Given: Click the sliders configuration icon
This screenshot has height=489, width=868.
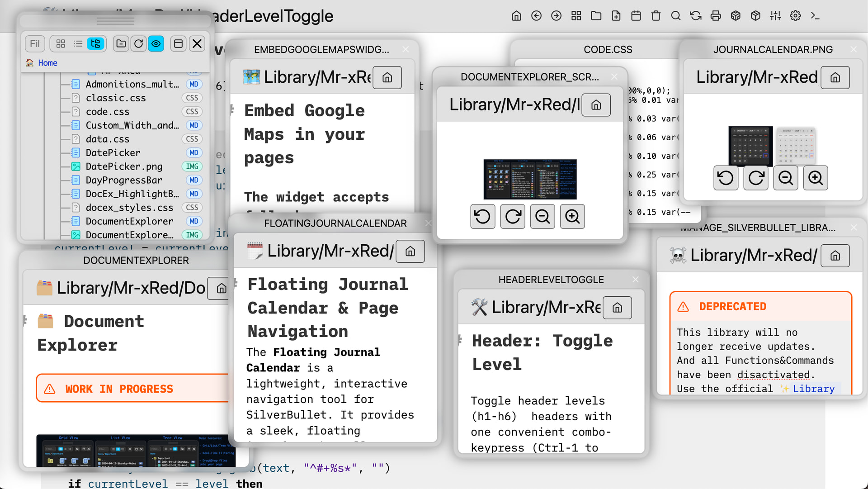Looking at the screenshot, I should (x=775, y=16).
